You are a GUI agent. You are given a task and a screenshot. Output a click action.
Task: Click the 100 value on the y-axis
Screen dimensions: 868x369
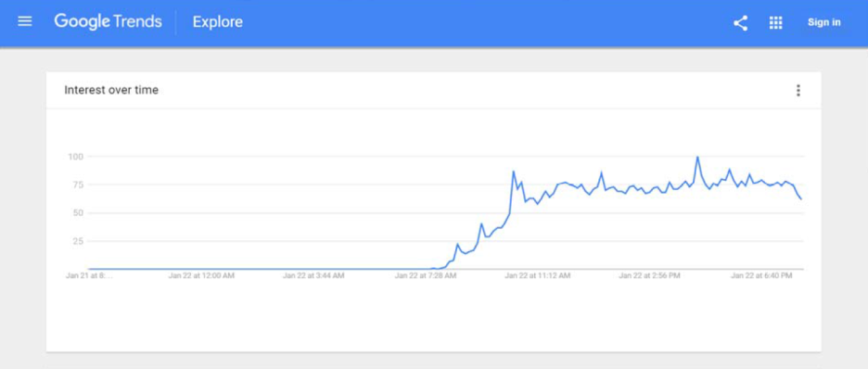point(75,157)
